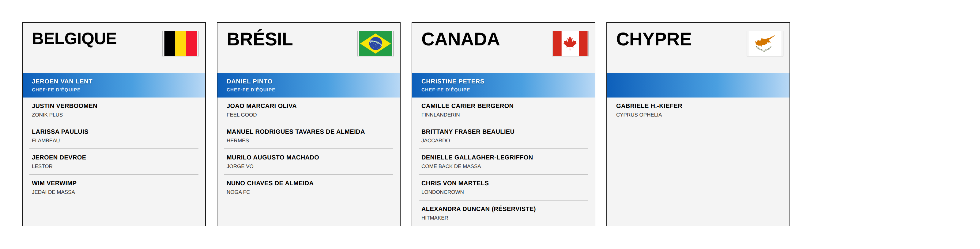Select reservist Alexandra Duncan entry

(x=503, y=213)
